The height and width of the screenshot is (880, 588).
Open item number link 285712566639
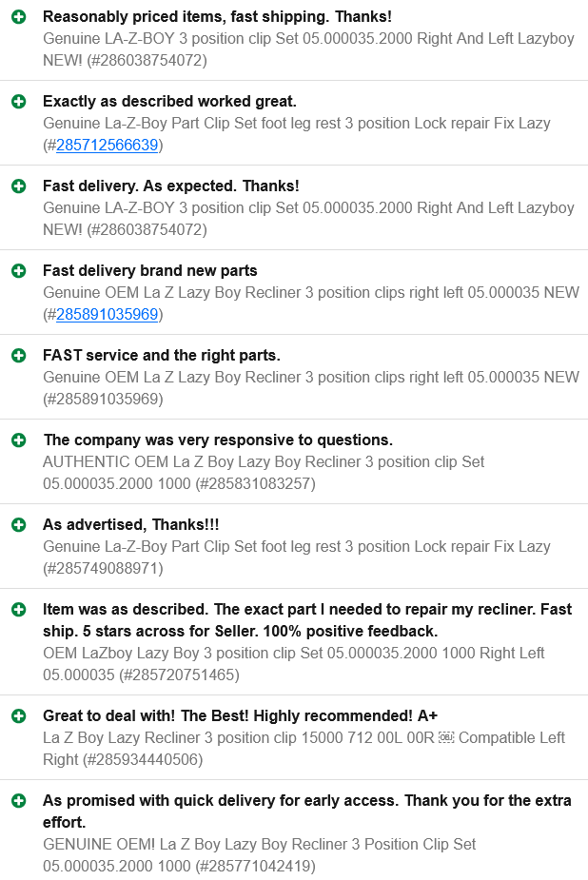108,146
